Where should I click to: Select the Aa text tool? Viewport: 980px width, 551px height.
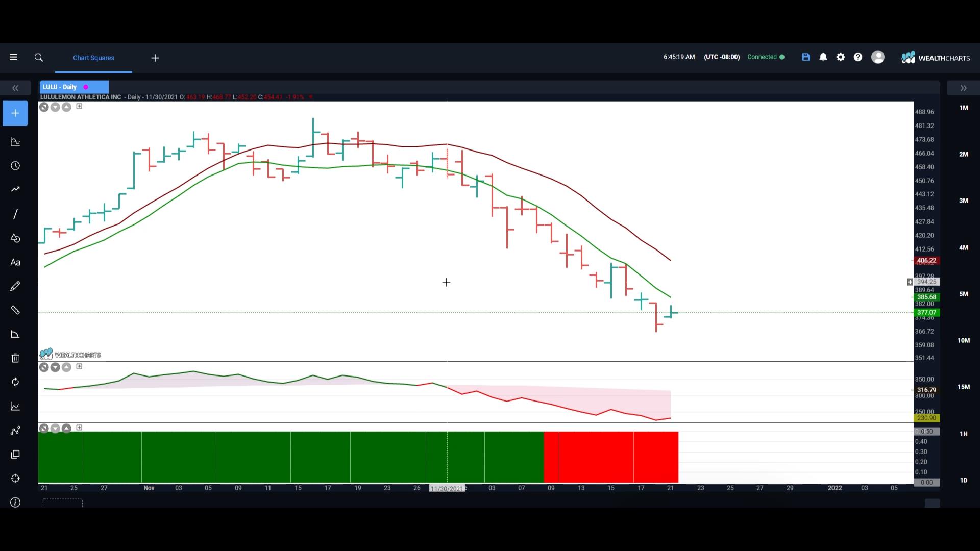15,262
